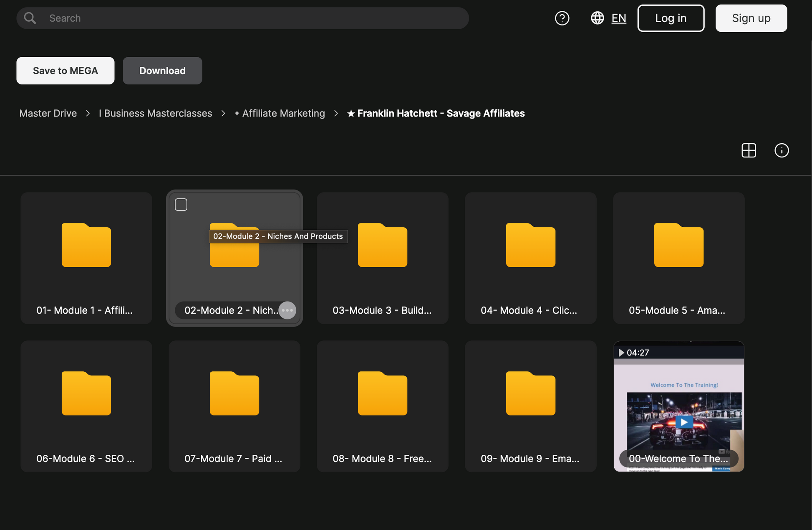Click the globe language icon
812x530 pixels.
coord(597,18)
